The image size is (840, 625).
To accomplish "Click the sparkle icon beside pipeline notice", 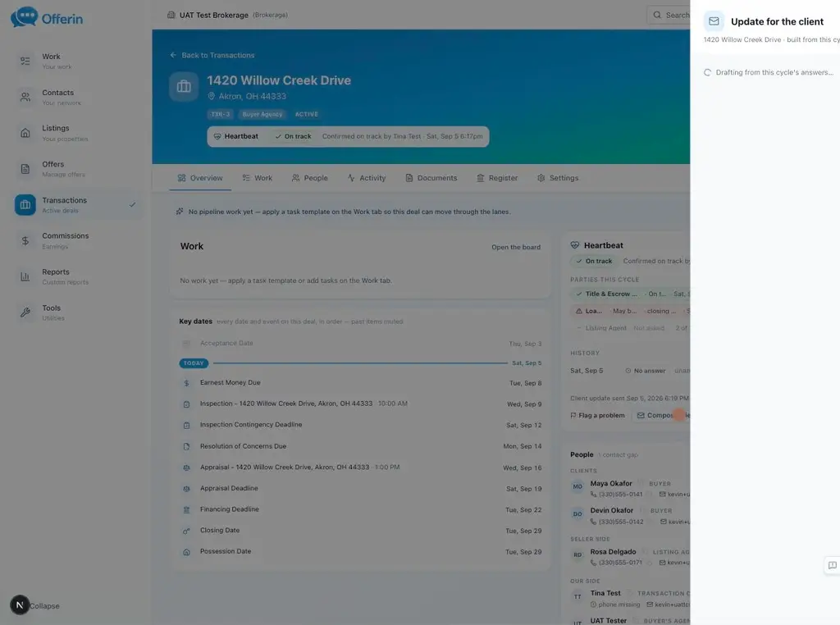I will (x=180, y=212).
